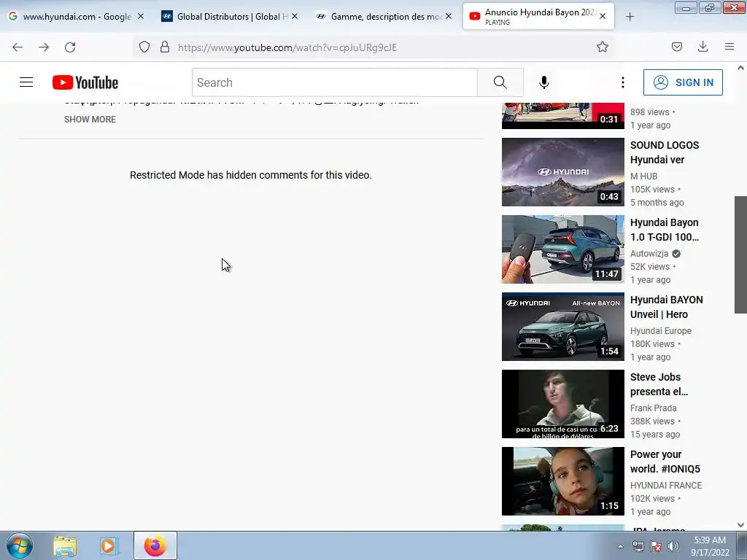The width and height of the screenshot is (747, 560).
Task: Switch to the Global Distributors tab
Action: point(231,17)
